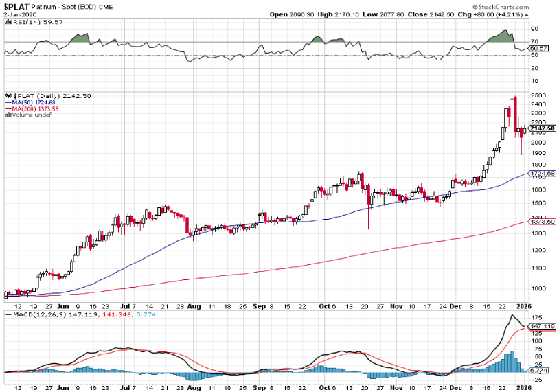Select Jun on the bottom MACD date axis
The width and height of the screenshot is (559, 392).
point(63,387)
